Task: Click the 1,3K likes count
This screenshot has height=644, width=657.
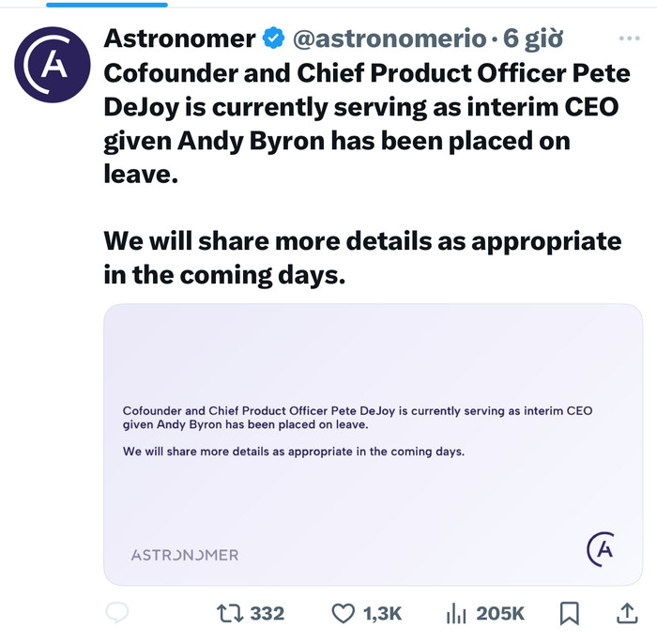Action: coord(382,614)
